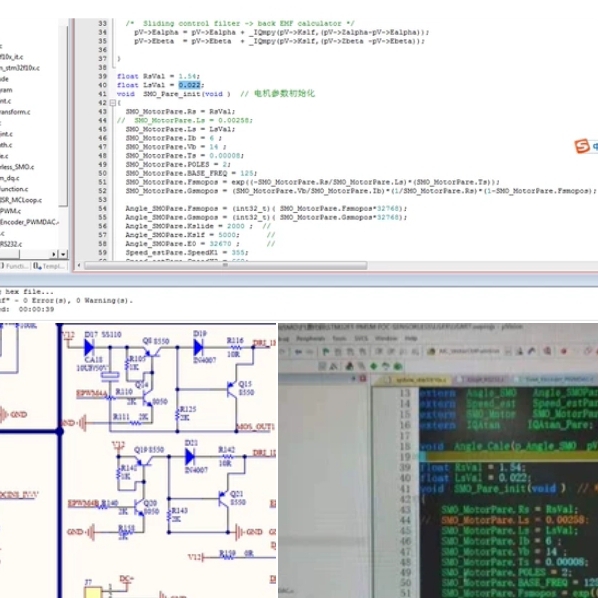Select ISR_MCLoop.c in project tree
The width and height of the screenshot is (598, 598).
(x=21, y=200)
